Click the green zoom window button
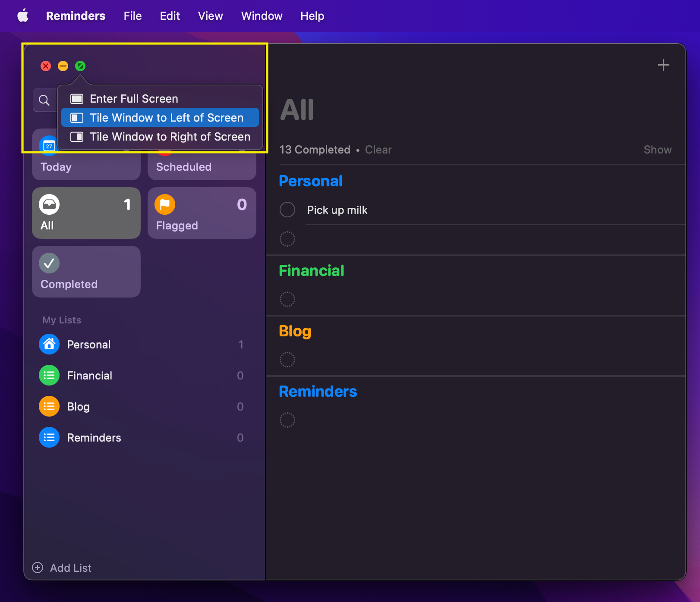 click(80, 66)
